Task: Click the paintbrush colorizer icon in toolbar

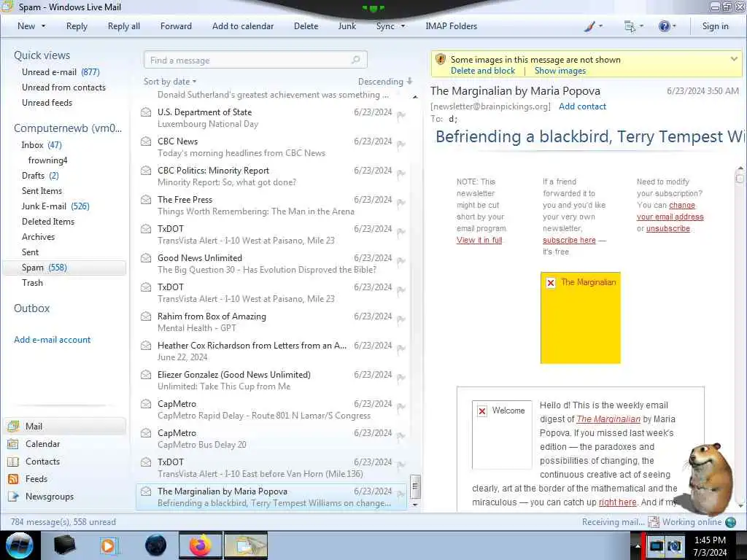Action: [x=589, y=27]
